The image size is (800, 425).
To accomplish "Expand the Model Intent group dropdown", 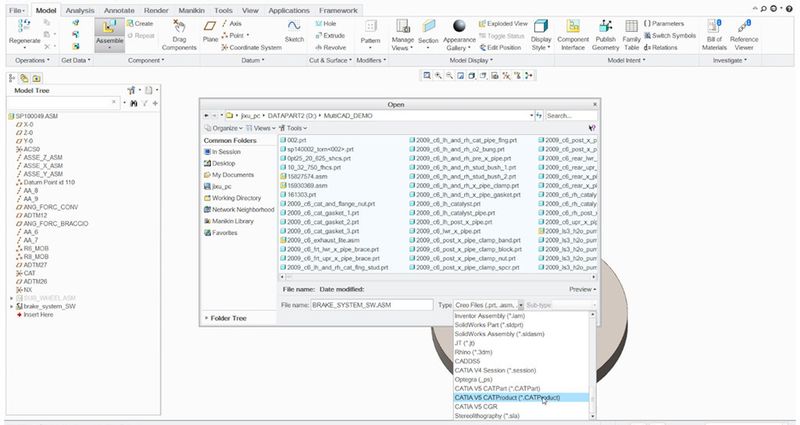I will pos(627,60).
